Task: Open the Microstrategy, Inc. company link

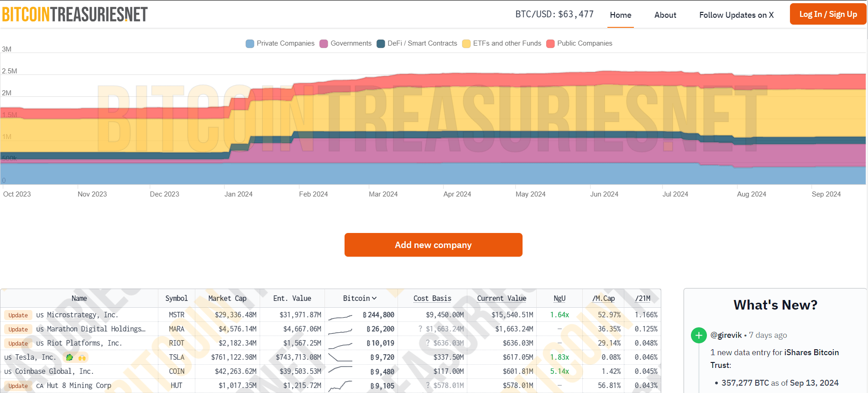Action: [x=83, y=315]
